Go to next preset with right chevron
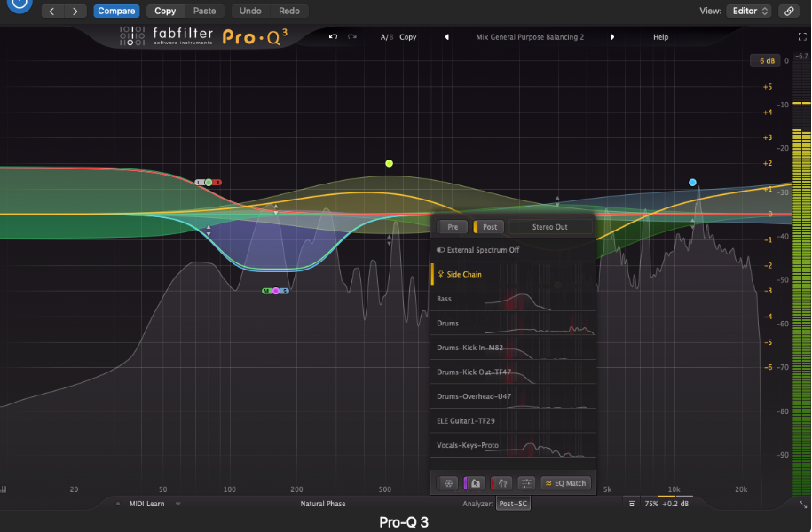Viewport: 812px width, 532px height. 75,11
